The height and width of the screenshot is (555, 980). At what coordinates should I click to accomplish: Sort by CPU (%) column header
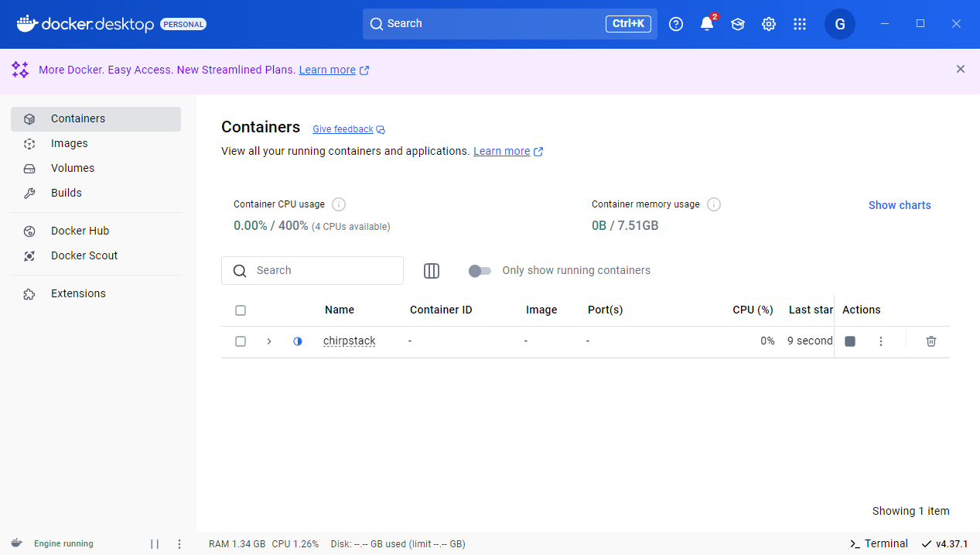tap(753, 310)
